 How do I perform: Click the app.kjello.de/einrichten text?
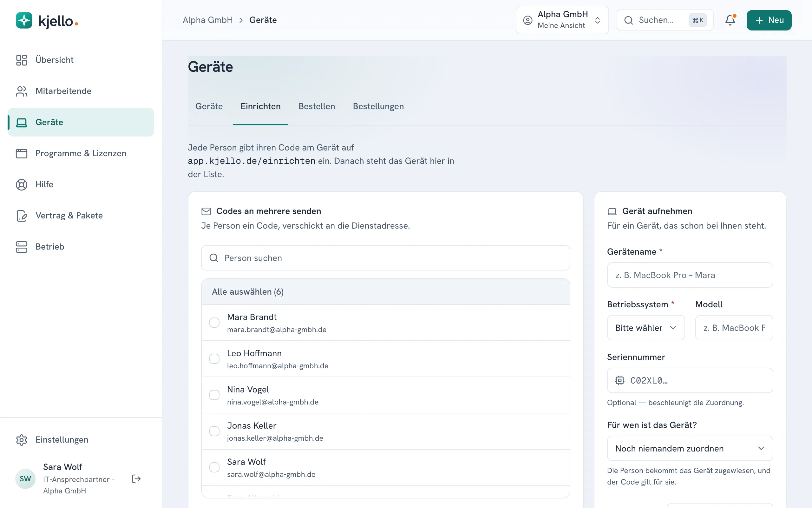click(x=251, y=161)
